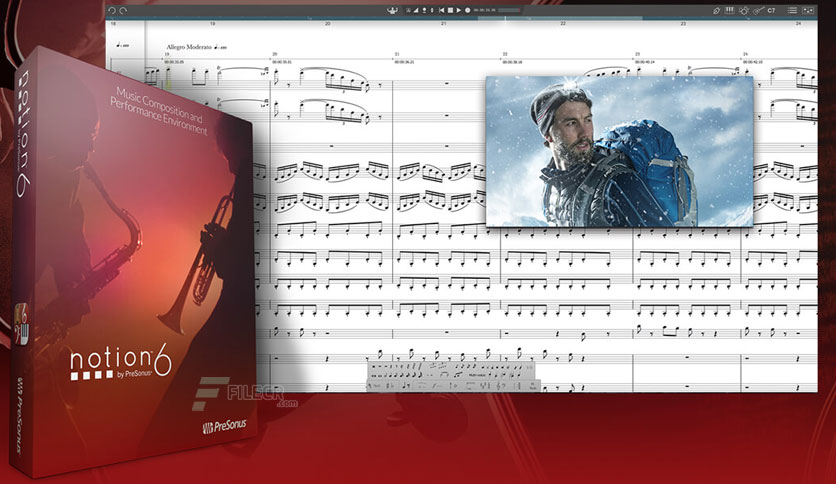Click the round record button after Play
836x484 pixels.
coord(468,10)
